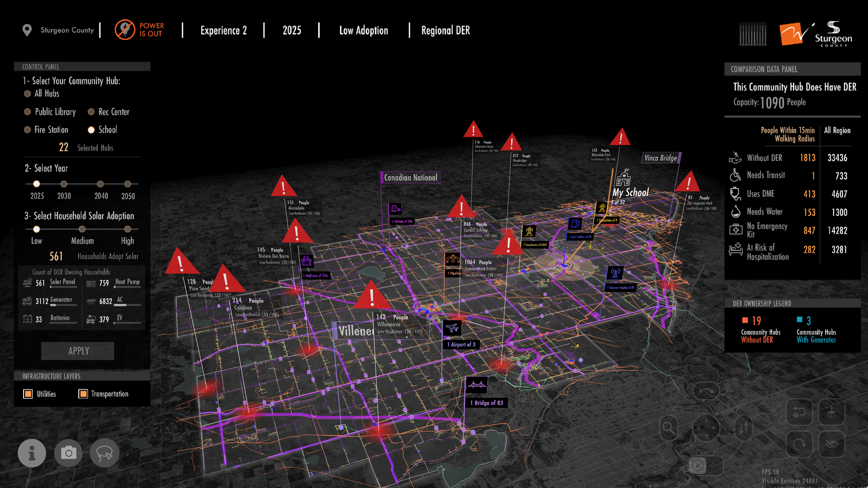Toggle the Utilities layer checkbox

click(x=28, y=394)
